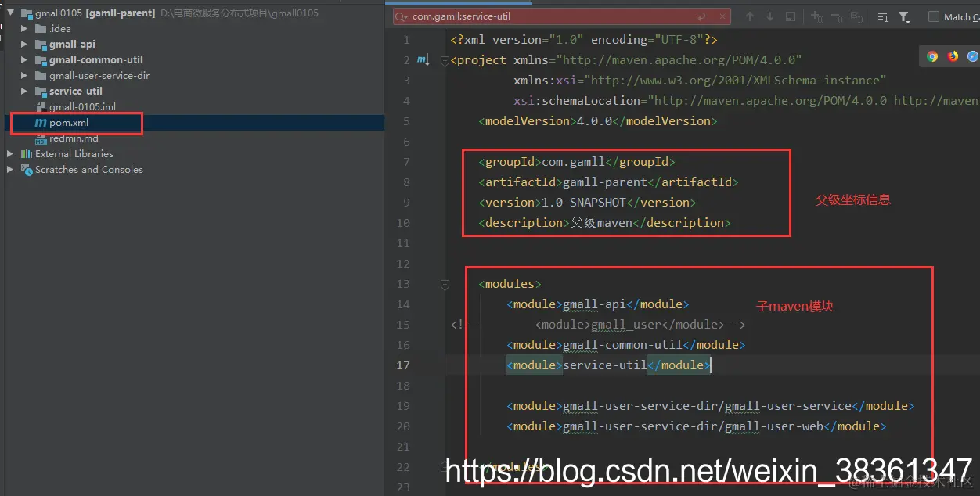Open search history magnifier dropdown in find bar
This screenshot has width=980, height=496.
coord(402,16)
